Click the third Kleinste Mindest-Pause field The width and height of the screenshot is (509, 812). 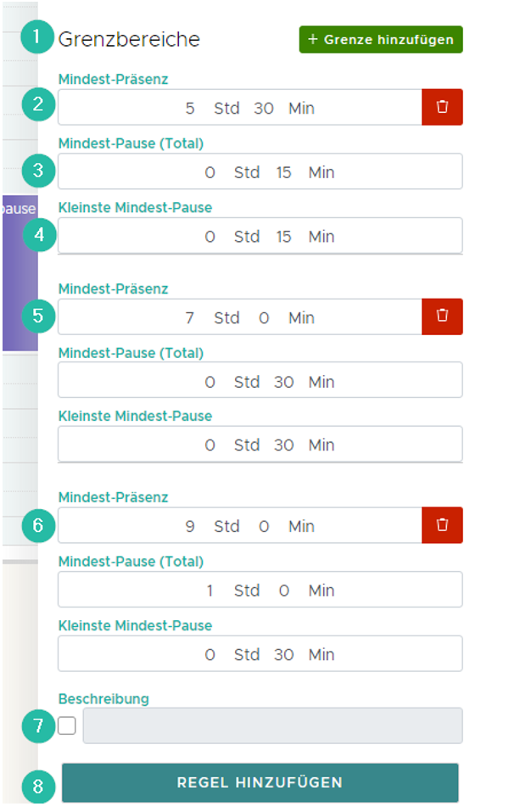[260, 654]
